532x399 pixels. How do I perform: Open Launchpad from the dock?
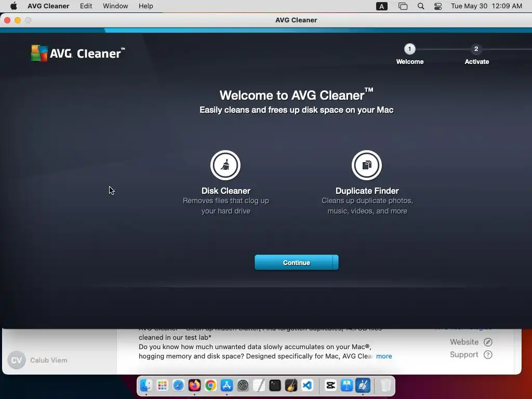click(x=162, y=385)
